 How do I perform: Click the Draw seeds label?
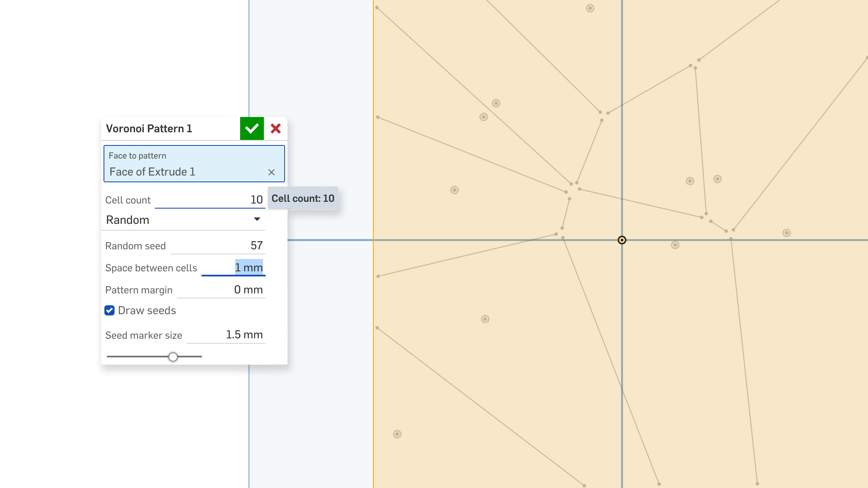point(147,310)
